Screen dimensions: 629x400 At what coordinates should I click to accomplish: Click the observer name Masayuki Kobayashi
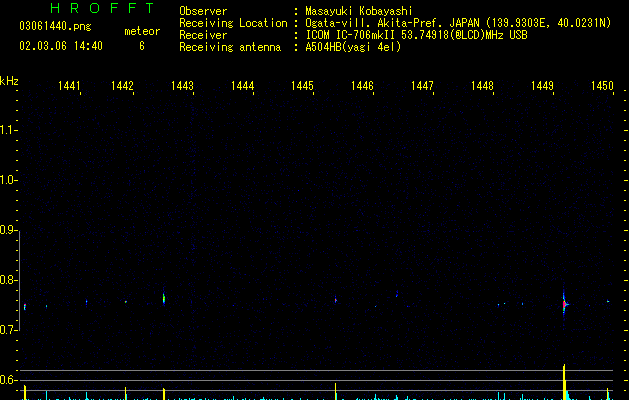tap(359, 11)
